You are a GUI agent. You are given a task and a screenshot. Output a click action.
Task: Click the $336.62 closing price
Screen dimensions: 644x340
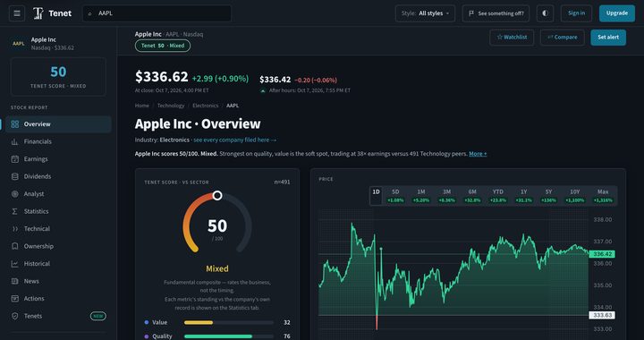click(161, 77)
